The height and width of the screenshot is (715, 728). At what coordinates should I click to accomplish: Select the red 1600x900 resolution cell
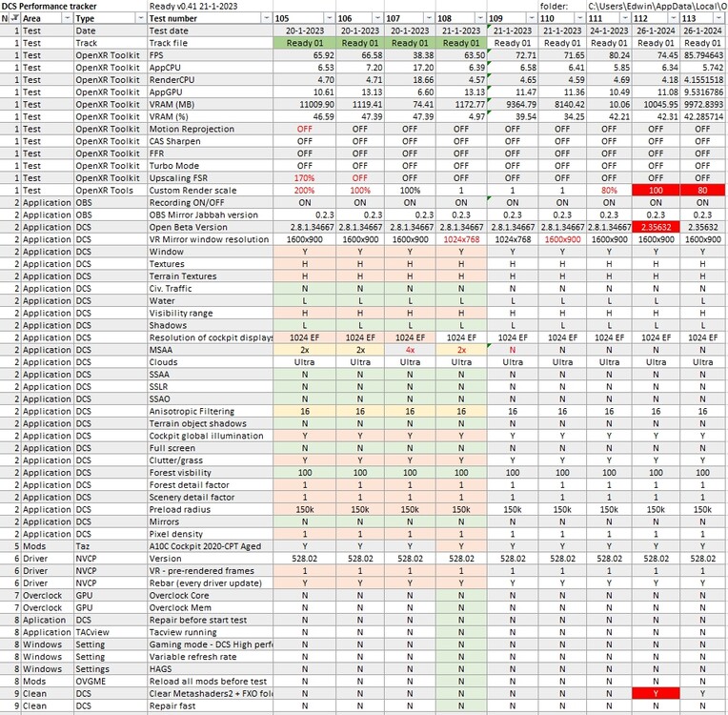562,239
